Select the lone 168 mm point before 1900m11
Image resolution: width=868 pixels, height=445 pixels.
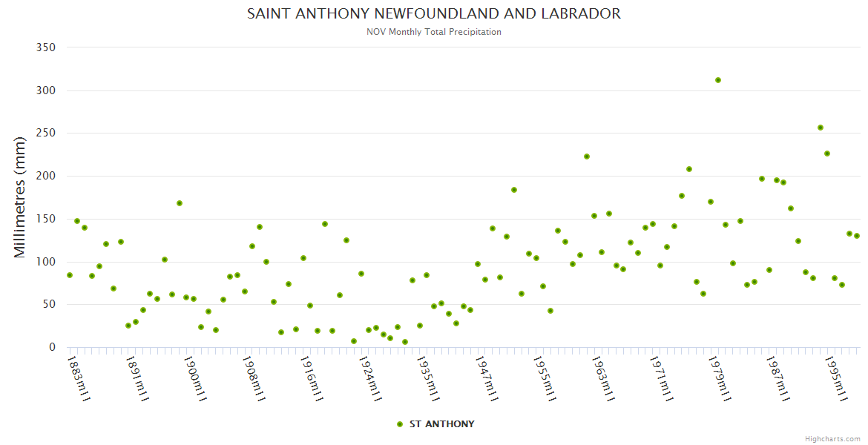click(x=180, y=203)
